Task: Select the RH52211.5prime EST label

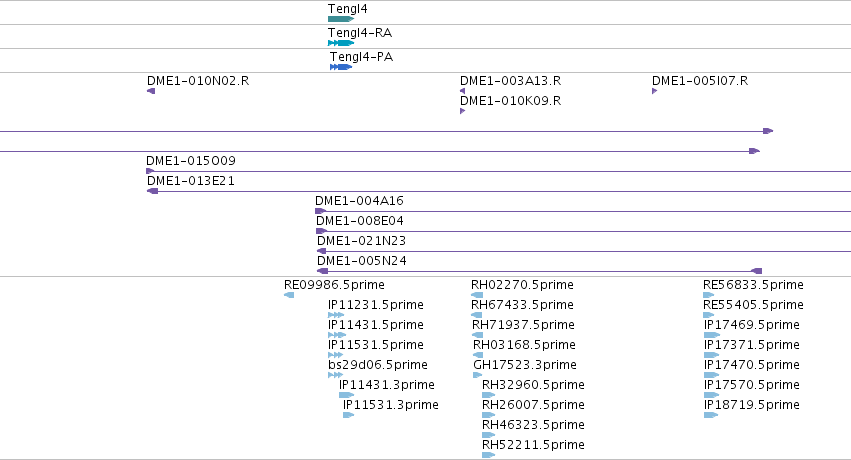Action: [534, 445]
